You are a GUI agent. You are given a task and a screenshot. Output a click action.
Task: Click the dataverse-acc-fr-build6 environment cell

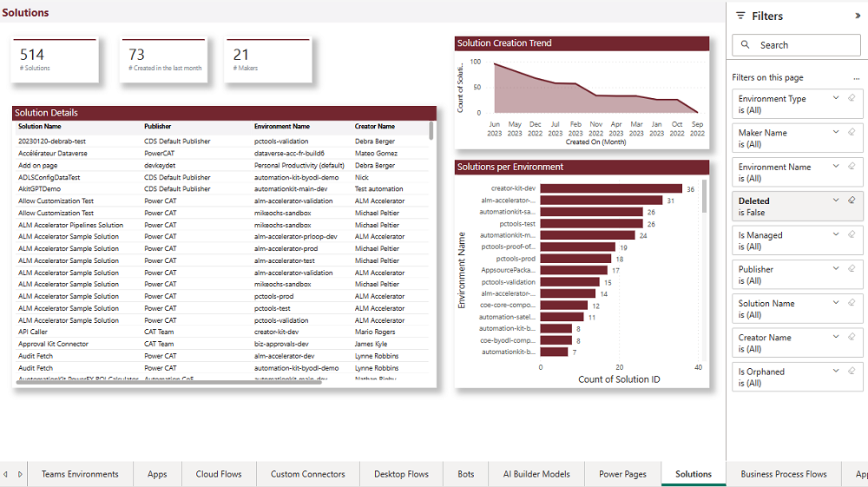tap(289, 154)
